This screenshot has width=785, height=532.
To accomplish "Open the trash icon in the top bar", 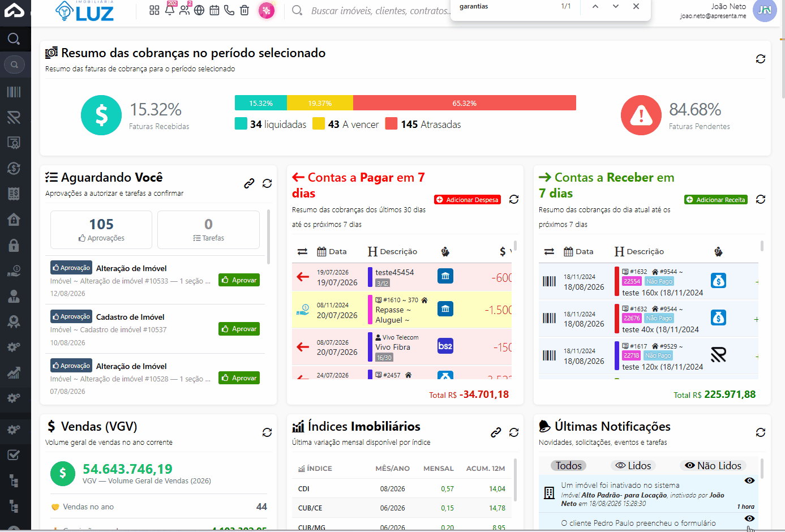I will click(244, 10).
